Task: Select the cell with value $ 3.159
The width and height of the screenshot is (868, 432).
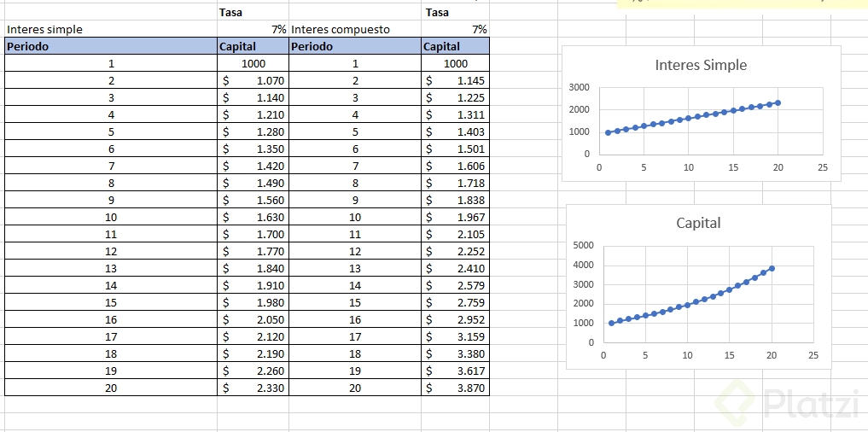Action: coord(456,336)
